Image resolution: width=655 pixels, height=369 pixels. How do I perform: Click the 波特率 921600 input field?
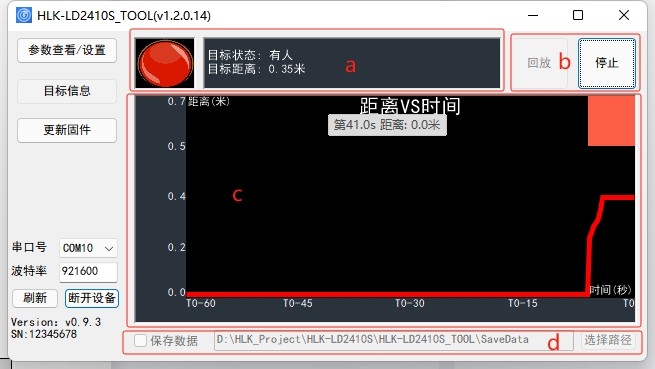tap(88, 272)
